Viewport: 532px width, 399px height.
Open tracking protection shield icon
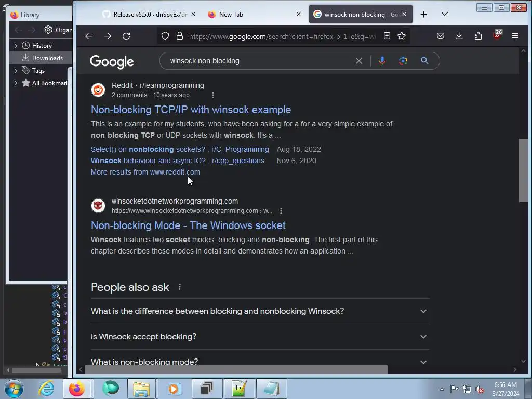165,36
